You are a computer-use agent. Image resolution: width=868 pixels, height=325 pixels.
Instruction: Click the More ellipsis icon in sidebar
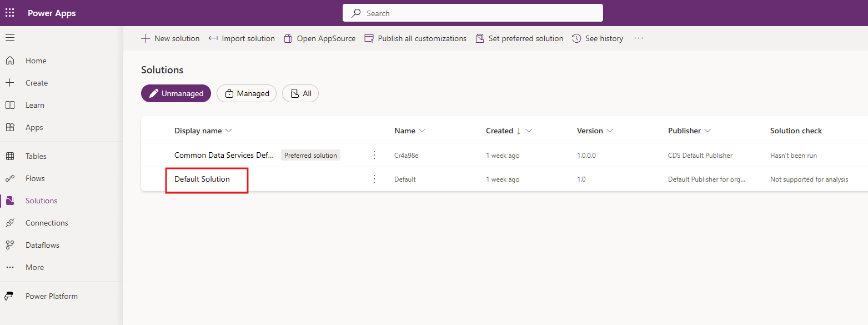click(10, 267)
